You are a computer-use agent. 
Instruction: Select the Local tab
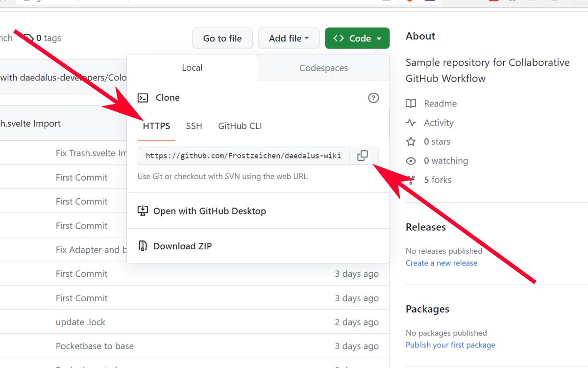click(x=192, y=68)
